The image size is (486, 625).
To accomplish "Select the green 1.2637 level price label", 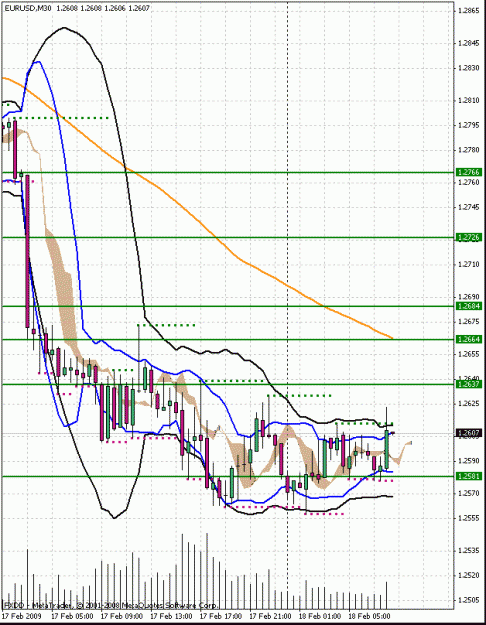I will click(x=470, y=384).
